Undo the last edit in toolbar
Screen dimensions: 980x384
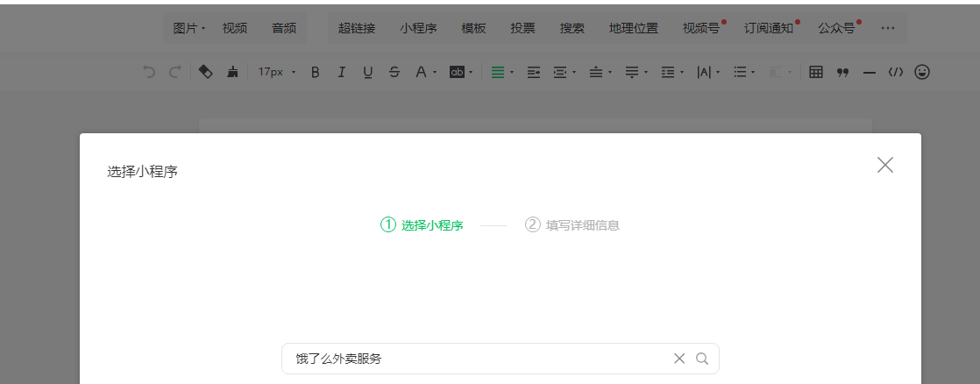pos(149,72)
